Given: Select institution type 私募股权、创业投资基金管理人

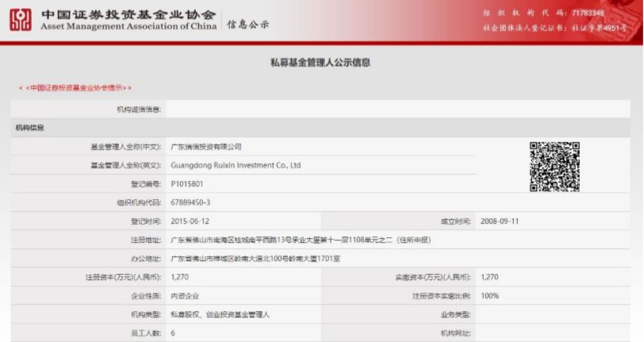Looking at the screenshot, I should pyautogui.click(x=220, y=314).
